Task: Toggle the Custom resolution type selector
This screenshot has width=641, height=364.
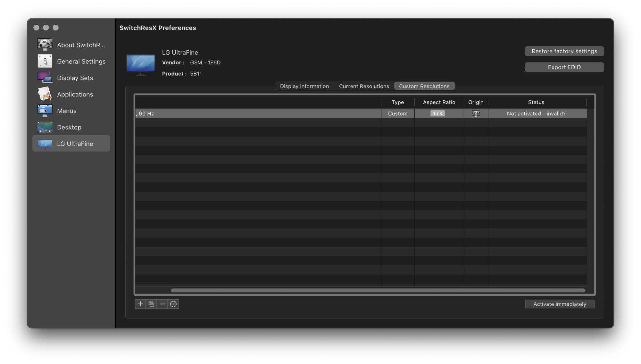Action: click(397, 113)
